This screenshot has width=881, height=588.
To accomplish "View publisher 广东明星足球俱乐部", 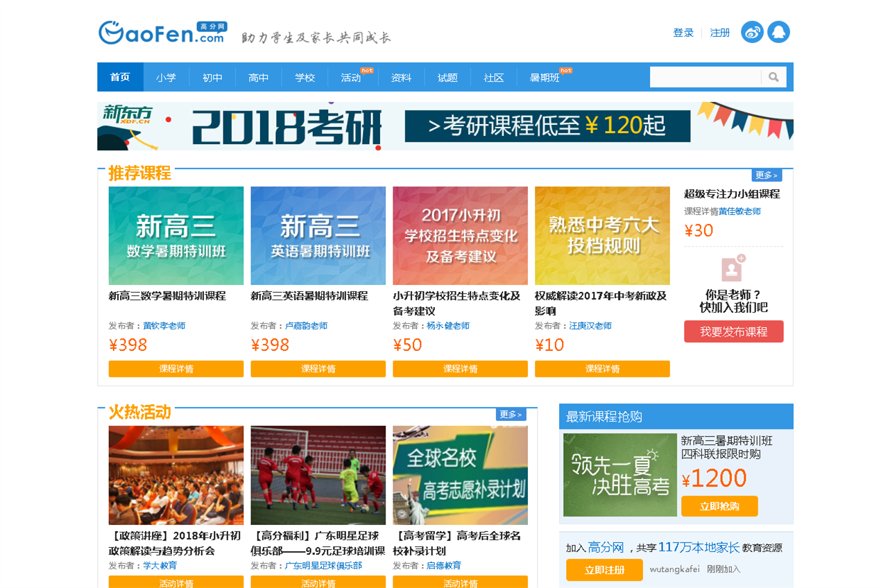I will coord(324,566).
